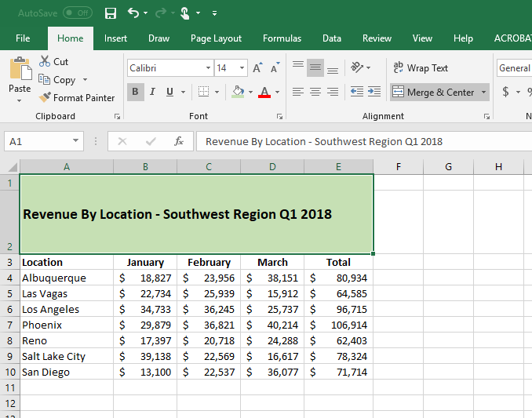Click the Font Color red A icon
The height and width of the screenshot is (418, 532).
point(264,92)
